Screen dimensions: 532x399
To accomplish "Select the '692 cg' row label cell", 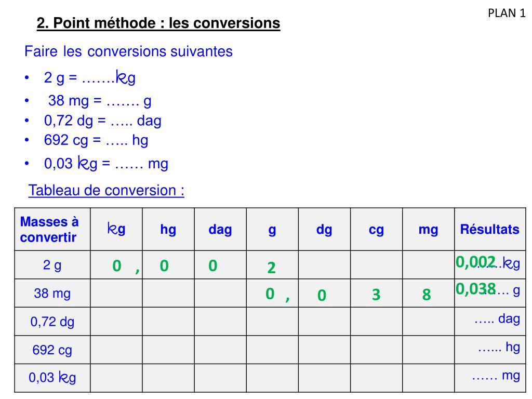I will pyautogui.click(x=52, y=350).
